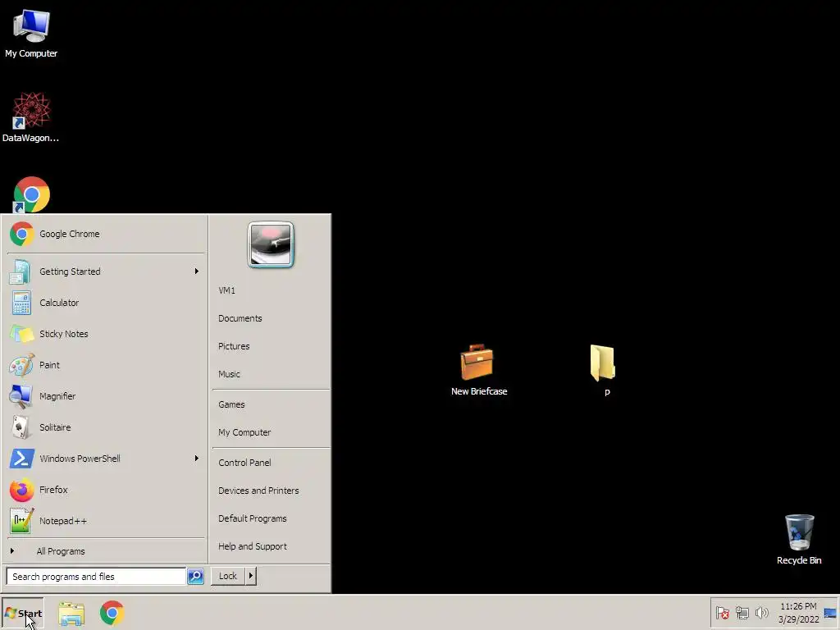Open the Chrome icon on the taskbar
Screen dimensions: 840x630
click(112, 614)
